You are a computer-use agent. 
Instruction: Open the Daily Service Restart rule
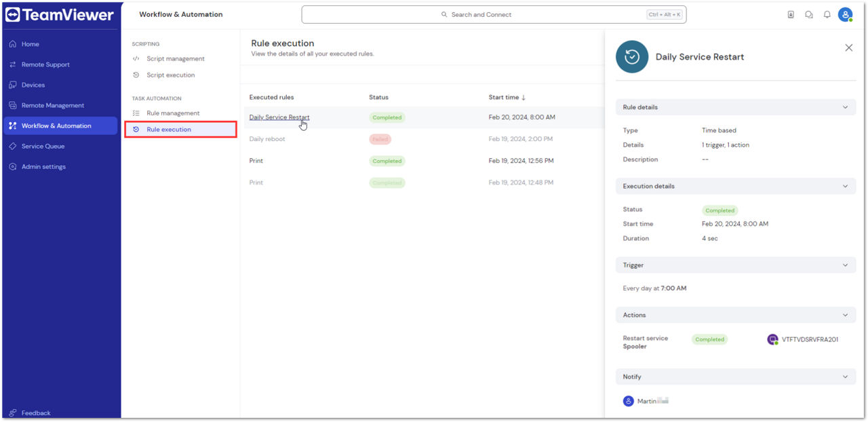pyautogui.click(x=279, y=117)
